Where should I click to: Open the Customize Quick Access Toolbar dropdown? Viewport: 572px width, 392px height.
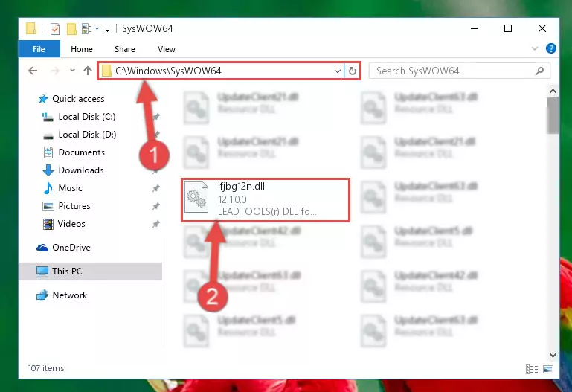pyautogui.click(x=107, y=29)
